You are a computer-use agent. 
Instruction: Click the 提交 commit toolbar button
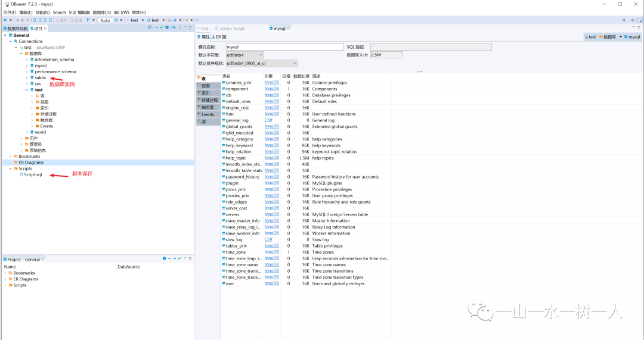point(61,20)
